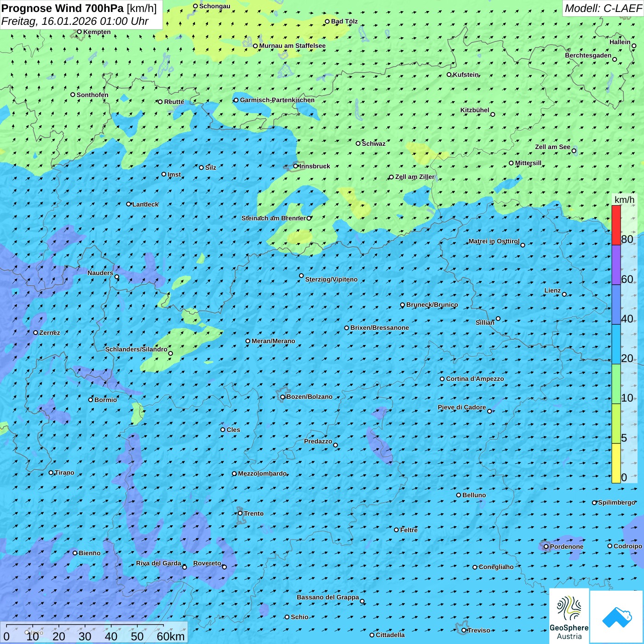Click the 'Mittersill' town label
Screen dimensions: 644x644
(x=528, y=163)
